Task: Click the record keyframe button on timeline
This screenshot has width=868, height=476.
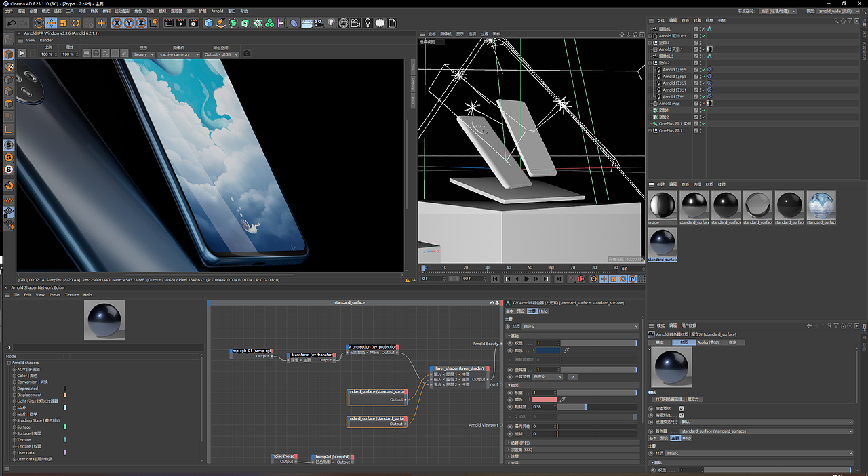Action: tap(572, 279)
